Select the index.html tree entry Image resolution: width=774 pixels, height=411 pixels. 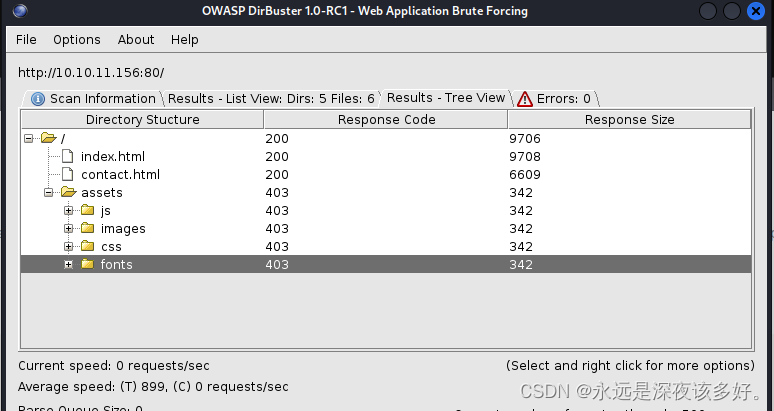click(113, 157)
